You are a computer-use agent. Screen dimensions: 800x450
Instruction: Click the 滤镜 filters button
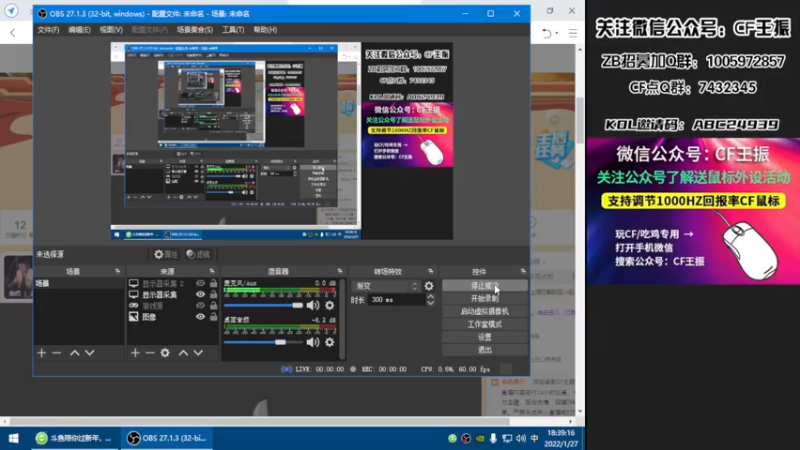pyautogui.click(x=198, y=254)
